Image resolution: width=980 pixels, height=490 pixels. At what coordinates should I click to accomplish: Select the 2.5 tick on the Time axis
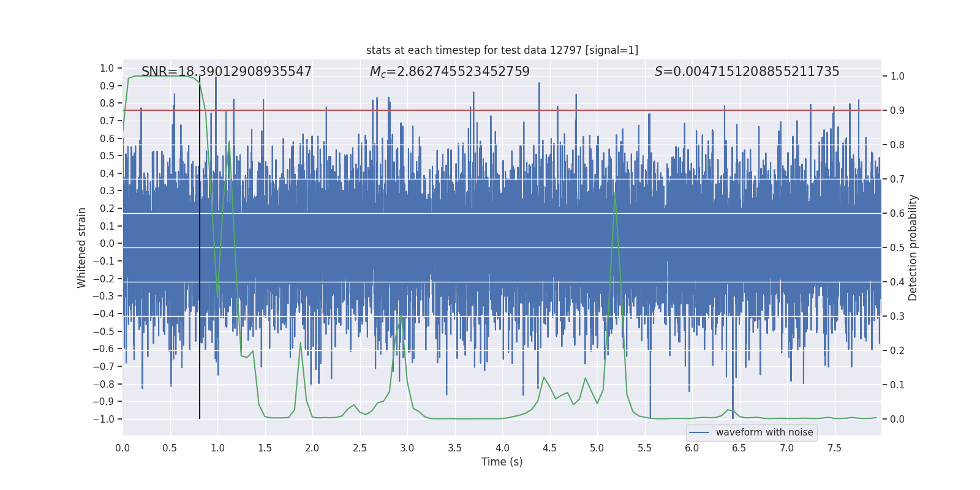pos(360,448)
